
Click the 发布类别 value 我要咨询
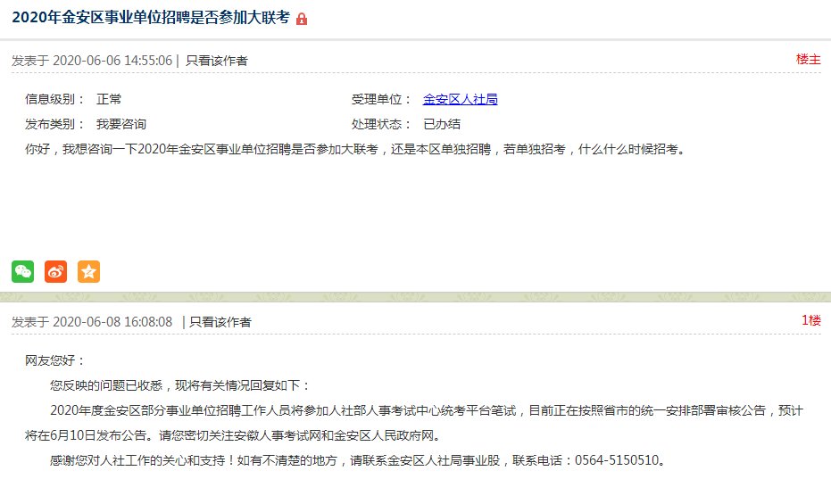[x=120, y=124]
